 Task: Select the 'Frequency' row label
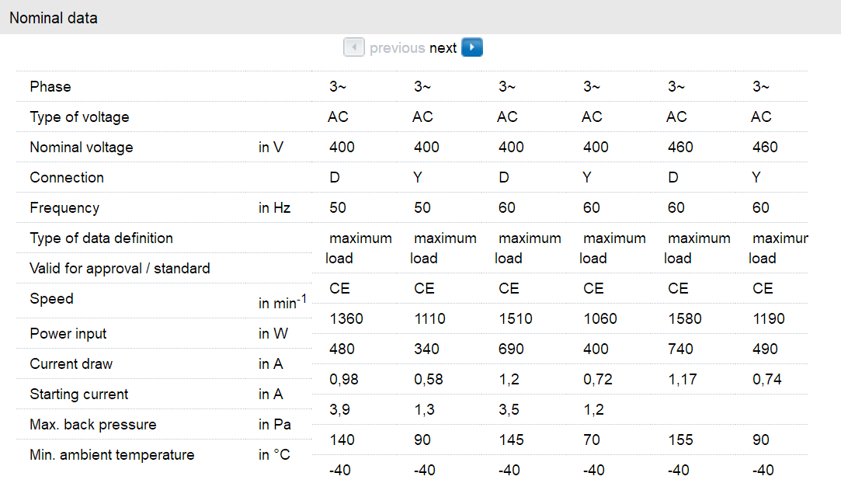click(x=64, y=207)
